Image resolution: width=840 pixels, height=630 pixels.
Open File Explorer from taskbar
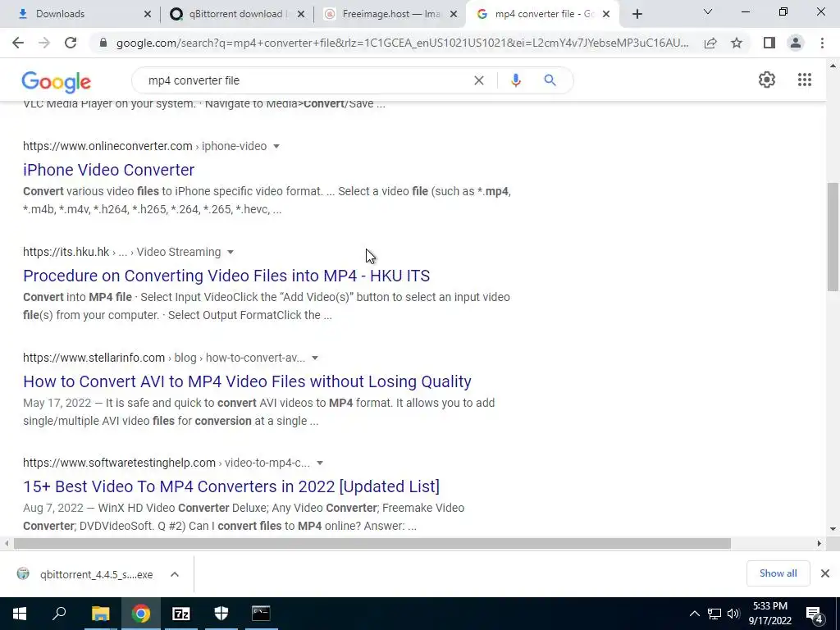click(x=100, y=614)
